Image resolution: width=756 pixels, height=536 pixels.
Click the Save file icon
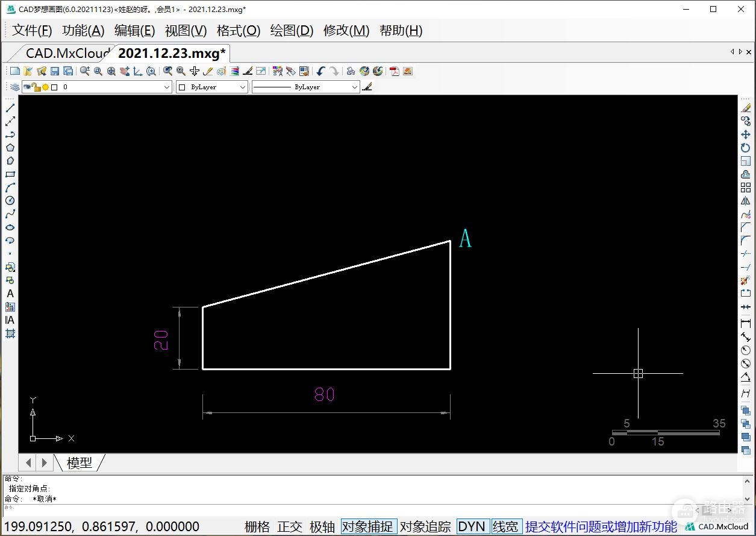click(55, 71)
